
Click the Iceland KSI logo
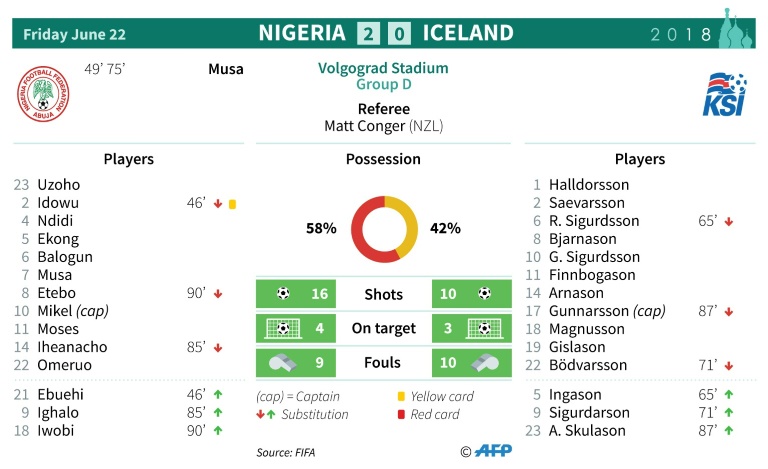pos(724,94)
